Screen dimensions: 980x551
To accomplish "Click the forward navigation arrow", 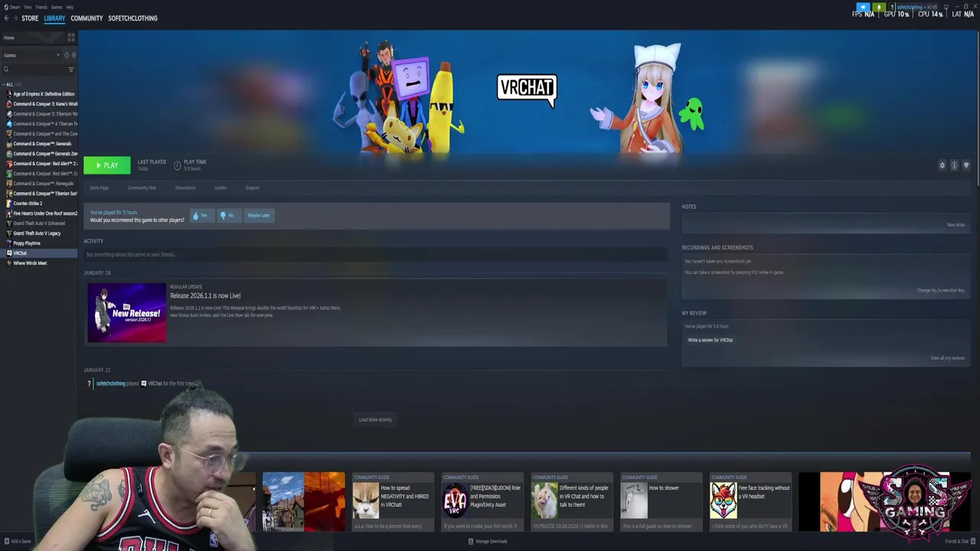I will click(16, 18).
